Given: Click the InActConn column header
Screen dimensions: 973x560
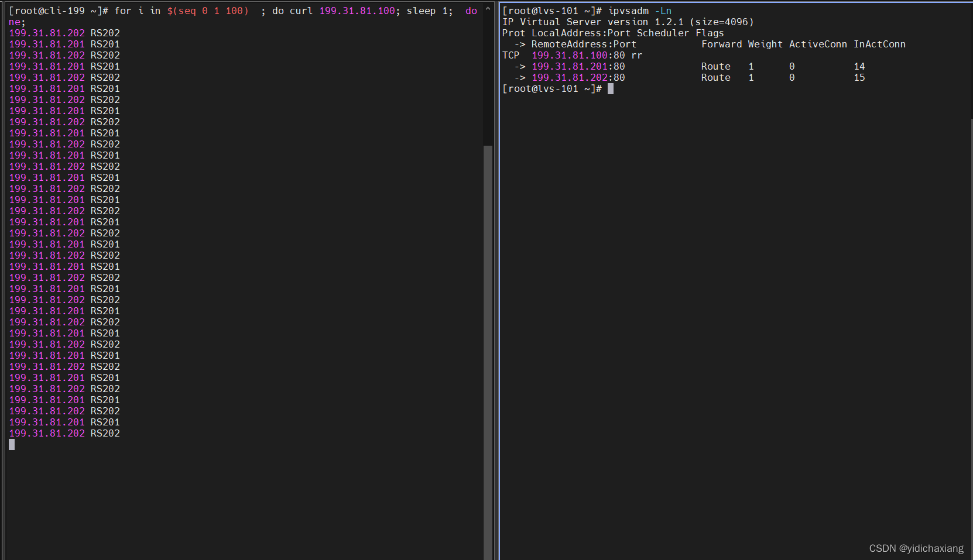Looking at the screenshot, I should [880, 44].
